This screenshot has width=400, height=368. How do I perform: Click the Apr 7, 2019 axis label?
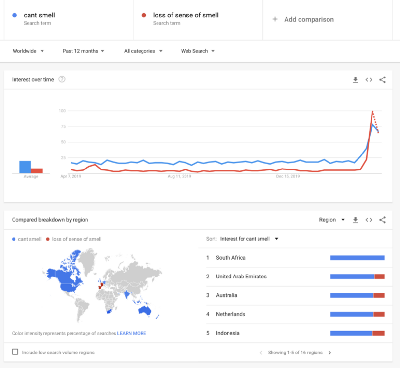click(71, 176)
